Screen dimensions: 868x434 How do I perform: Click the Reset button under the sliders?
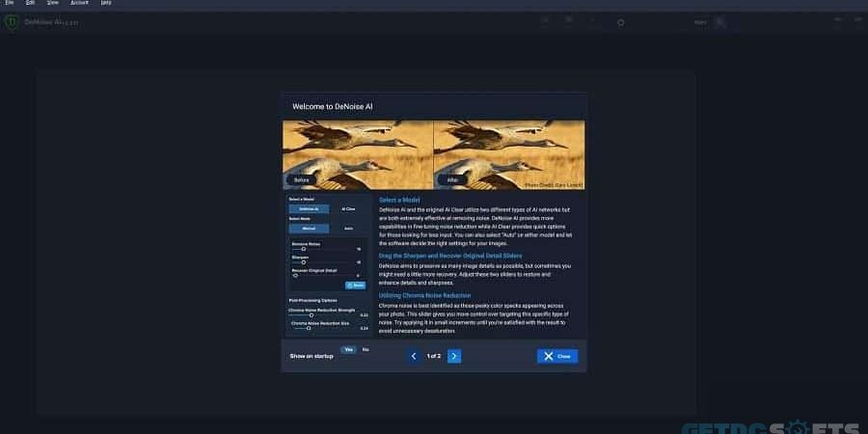(355, 285)
